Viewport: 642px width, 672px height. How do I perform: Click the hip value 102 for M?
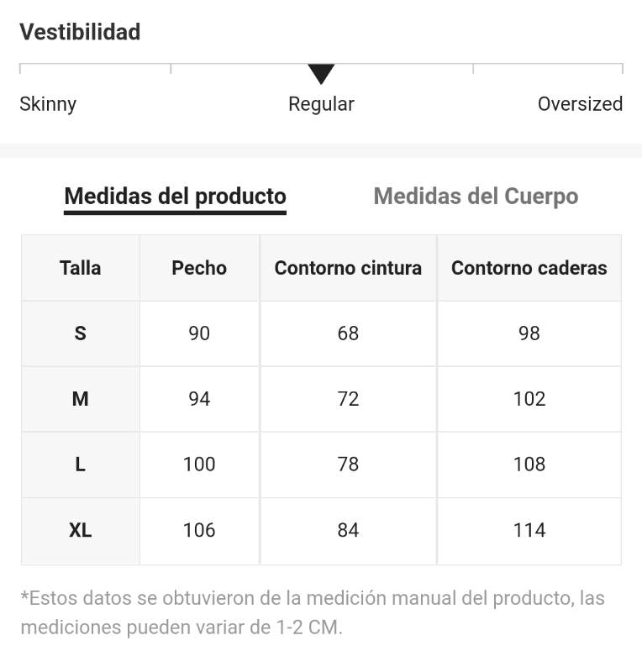coord(529,400)
